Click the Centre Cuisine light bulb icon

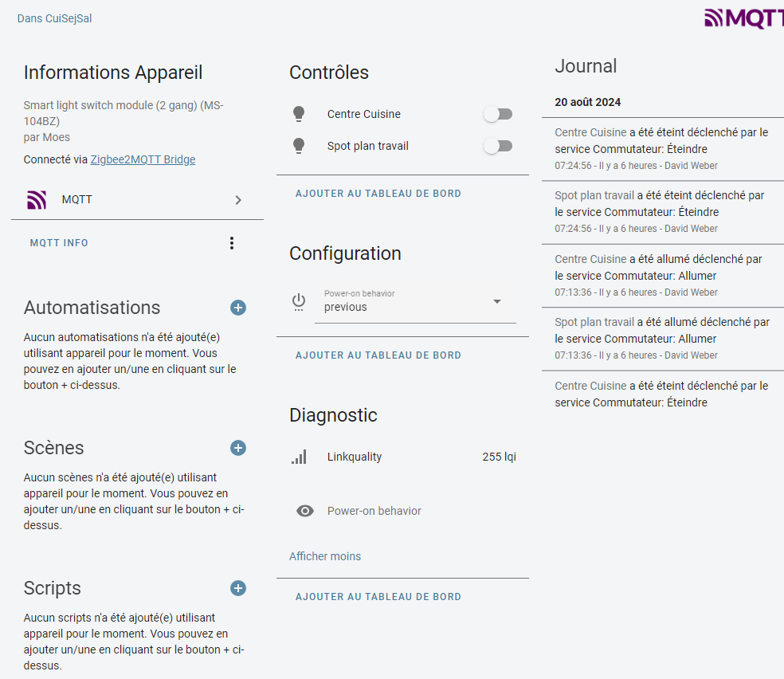point(299,114)
